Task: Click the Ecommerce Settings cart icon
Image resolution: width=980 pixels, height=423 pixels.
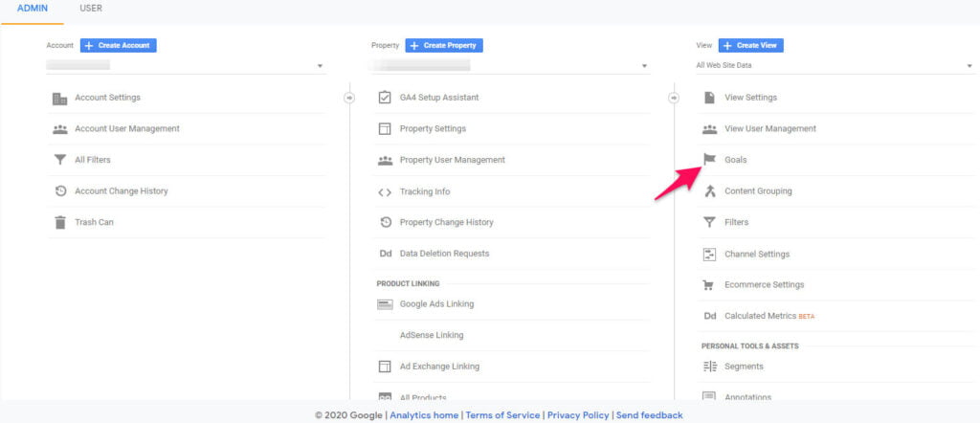Action: click(709, 285)
